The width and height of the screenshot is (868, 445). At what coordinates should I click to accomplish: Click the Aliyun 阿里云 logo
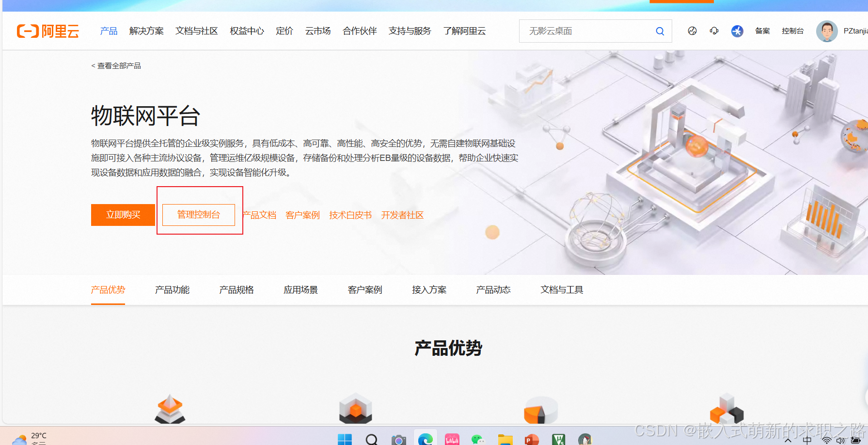pyautogui.click(x=48, y=31)
